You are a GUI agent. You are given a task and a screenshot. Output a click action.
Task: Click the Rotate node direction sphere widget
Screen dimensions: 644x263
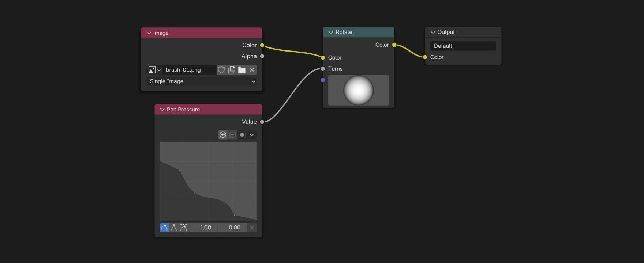click(358, 90)
